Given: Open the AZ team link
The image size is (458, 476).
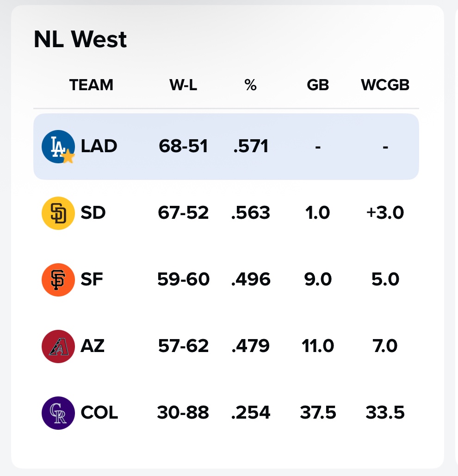Looking at the screenshot, I should (x=93, y=346).
